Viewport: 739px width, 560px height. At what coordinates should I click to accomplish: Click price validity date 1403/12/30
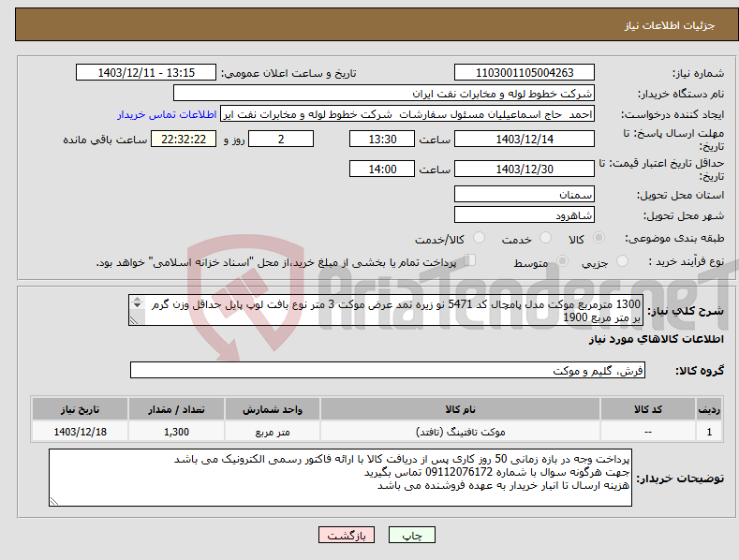[525, 169]
